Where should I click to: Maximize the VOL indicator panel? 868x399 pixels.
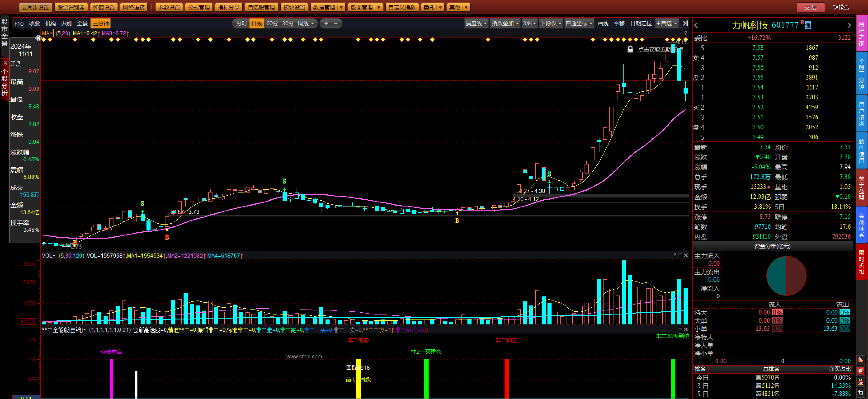[680, 256]
